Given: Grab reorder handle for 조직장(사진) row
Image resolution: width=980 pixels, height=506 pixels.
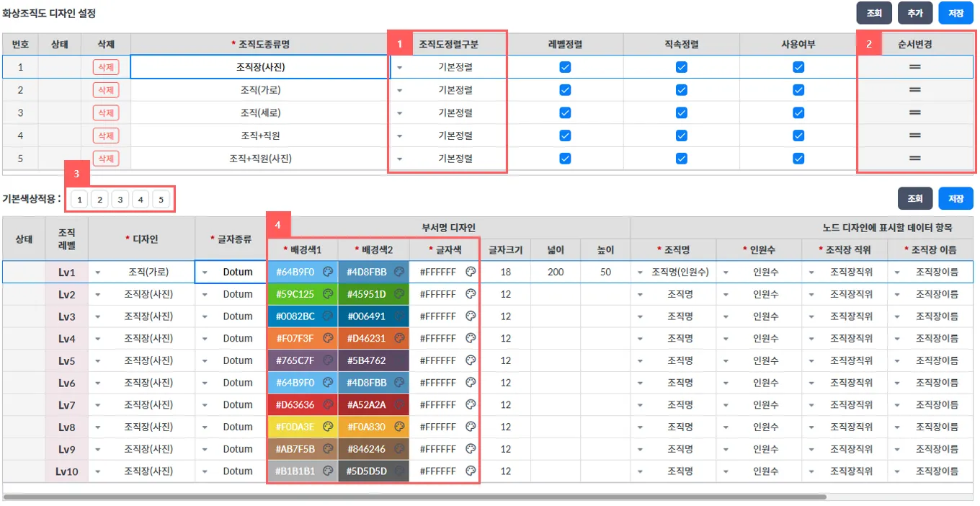Looking at the screenshot, I should (915, 67).
